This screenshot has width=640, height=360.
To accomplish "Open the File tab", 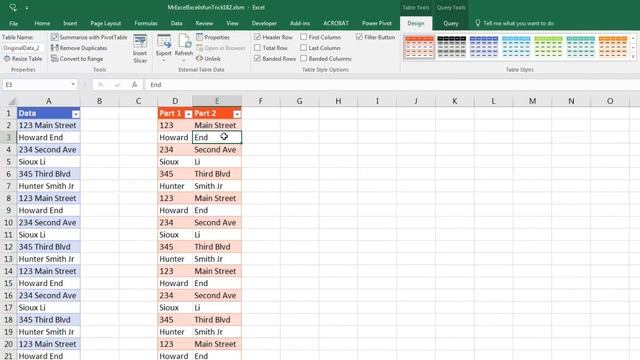I will coord(13,23).
